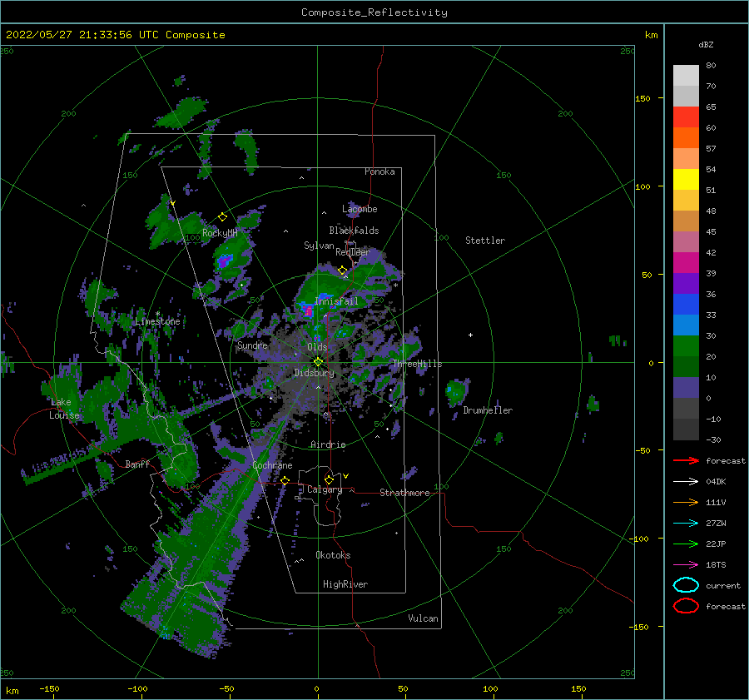Click the yellow diamond marker above Calgary
Image resolution: width=749 pixels, height=700 pixels.
[329, 479]
